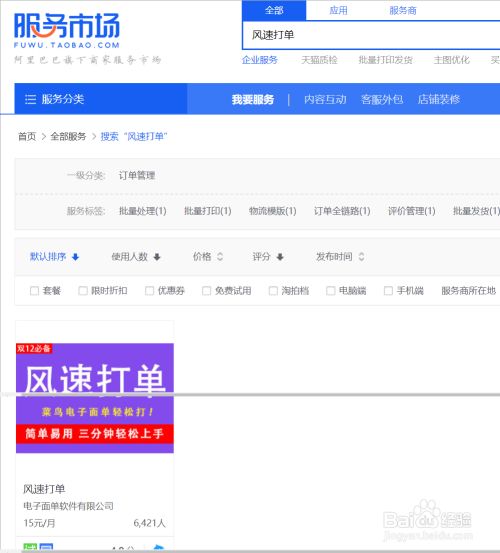
Task: Check the 淘拍档 checkbox
Action: tap(273, 291)
